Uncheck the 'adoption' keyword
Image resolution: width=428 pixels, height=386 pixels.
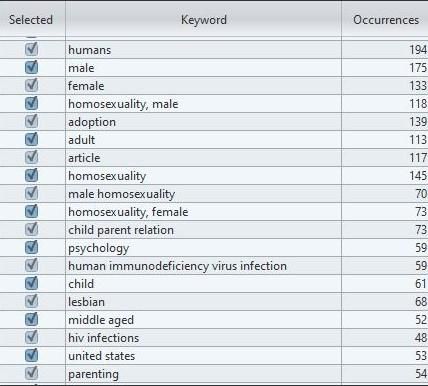point(31,121)
